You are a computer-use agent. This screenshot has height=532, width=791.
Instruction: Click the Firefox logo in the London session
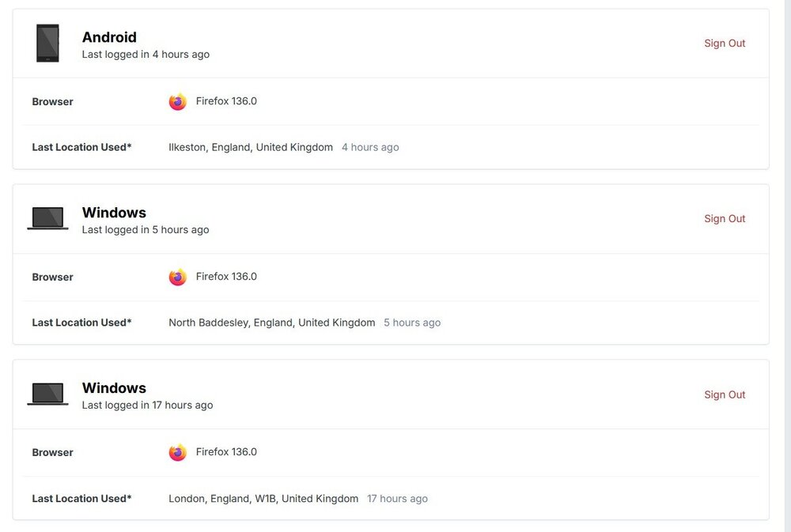[177, 452]
